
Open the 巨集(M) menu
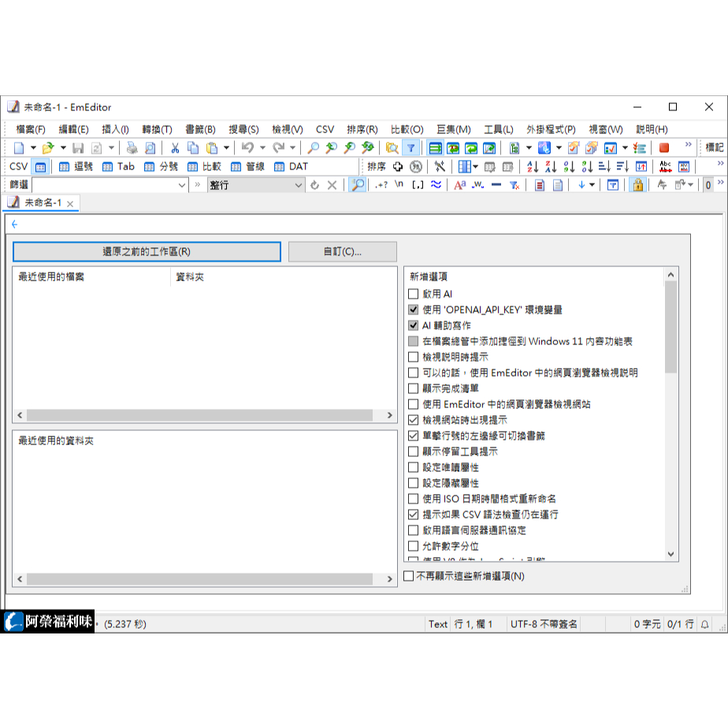(x=454, y=129)
